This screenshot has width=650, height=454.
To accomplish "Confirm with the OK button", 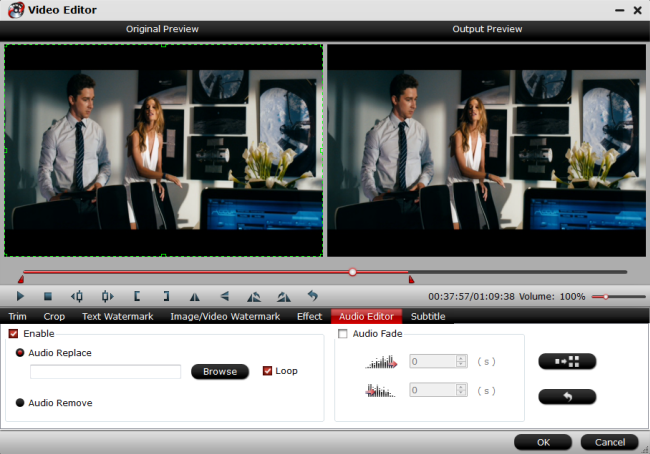I will pyautogui.click(x=543, y=442).
